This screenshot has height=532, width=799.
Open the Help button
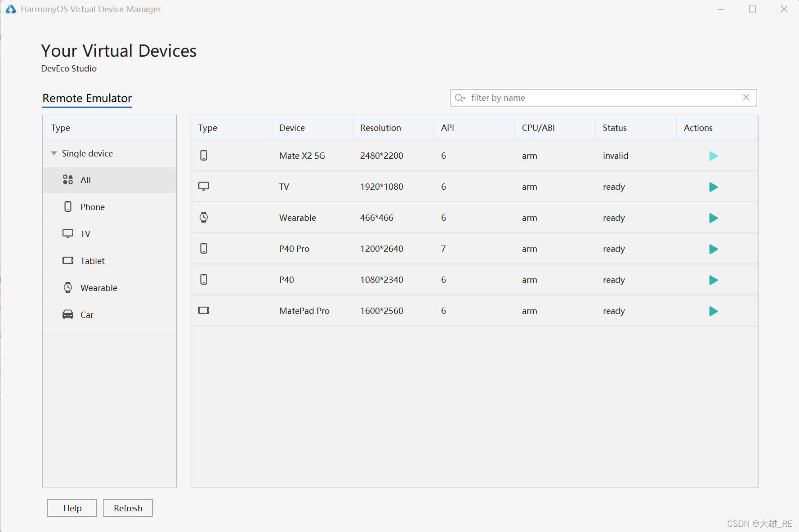(x=72, y=508)
